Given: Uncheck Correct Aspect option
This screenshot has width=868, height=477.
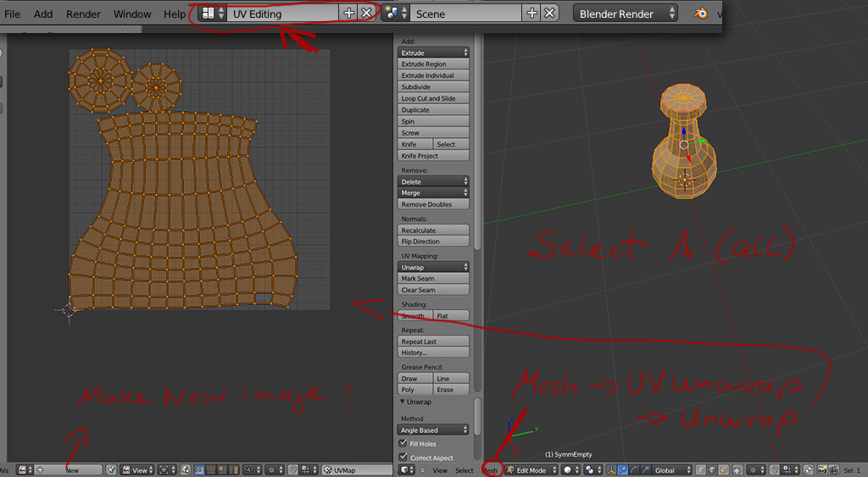Looking at the screenshot, I should click(x=403, y=458).
